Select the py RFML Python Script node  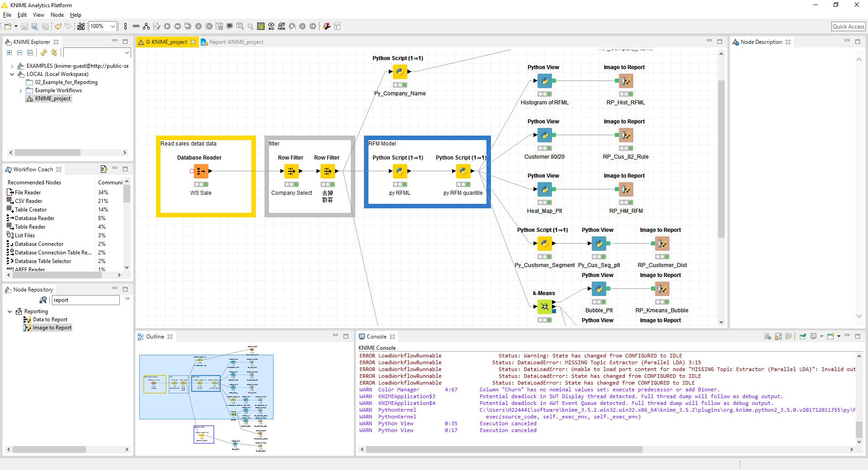[400, 171]
